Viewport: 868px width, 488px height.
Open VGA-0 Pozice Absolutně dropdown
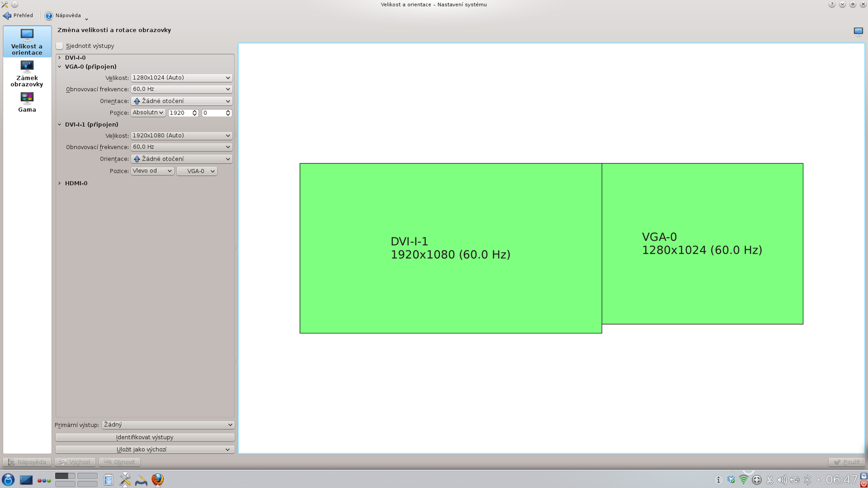point(148,113)
